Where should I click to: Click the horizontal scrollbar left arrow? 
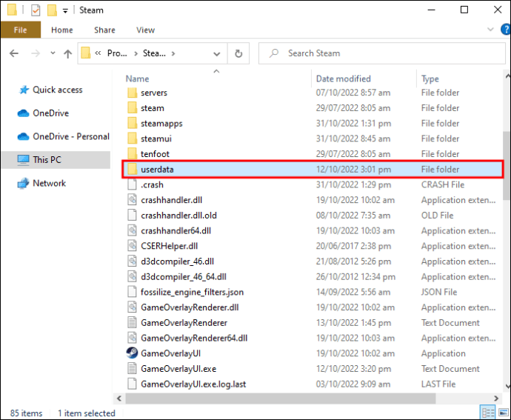(x=119, y=399)
